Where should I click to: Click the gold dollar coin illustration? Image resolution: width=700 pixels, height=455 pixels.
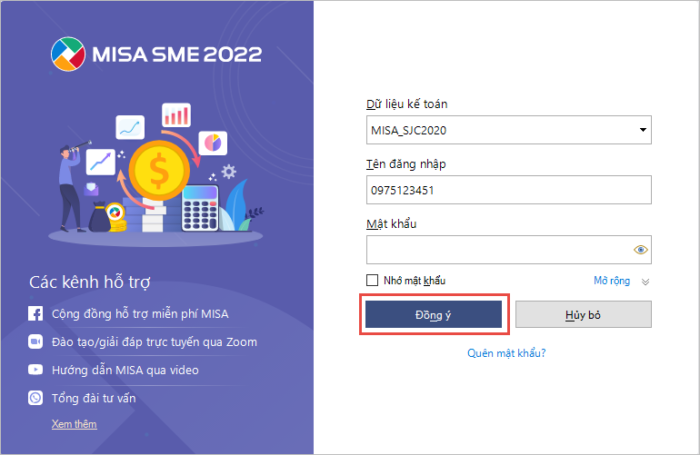pyautogui.click(x=160, y=170)
